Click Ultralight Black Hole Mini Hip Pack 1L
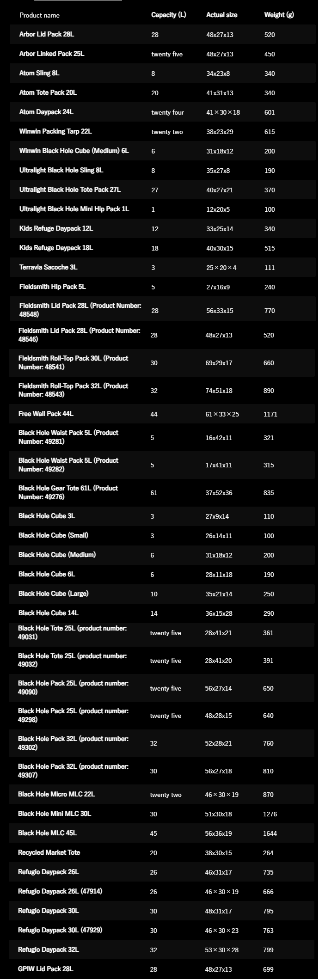The height and width of the screenshot is (980, 319). 74,209
